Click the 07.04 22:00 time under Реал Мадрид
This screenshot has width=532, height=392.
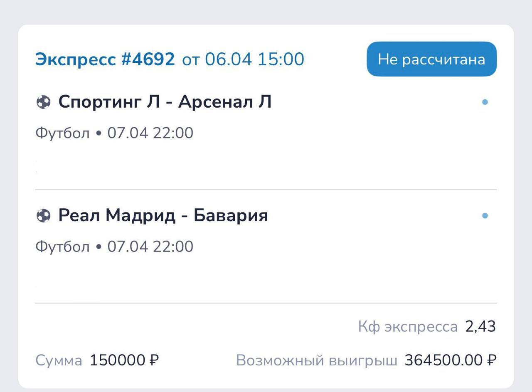click(150, 247)
